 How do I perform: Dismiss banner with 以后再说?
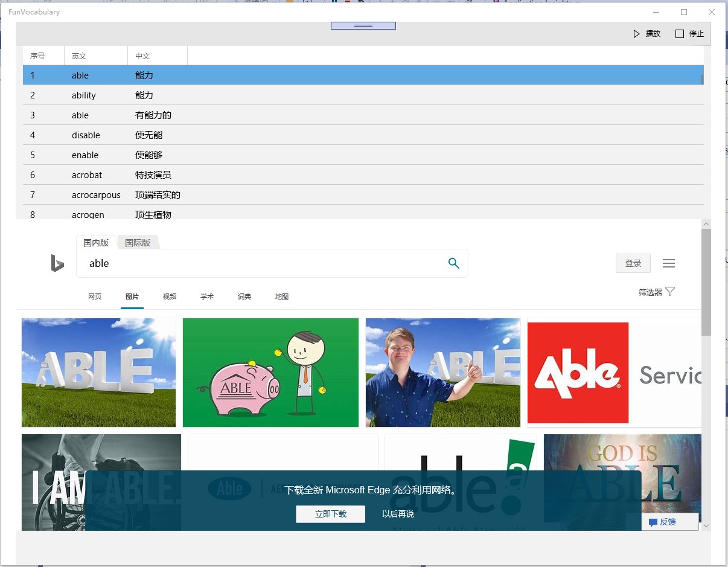pos(398,514)
